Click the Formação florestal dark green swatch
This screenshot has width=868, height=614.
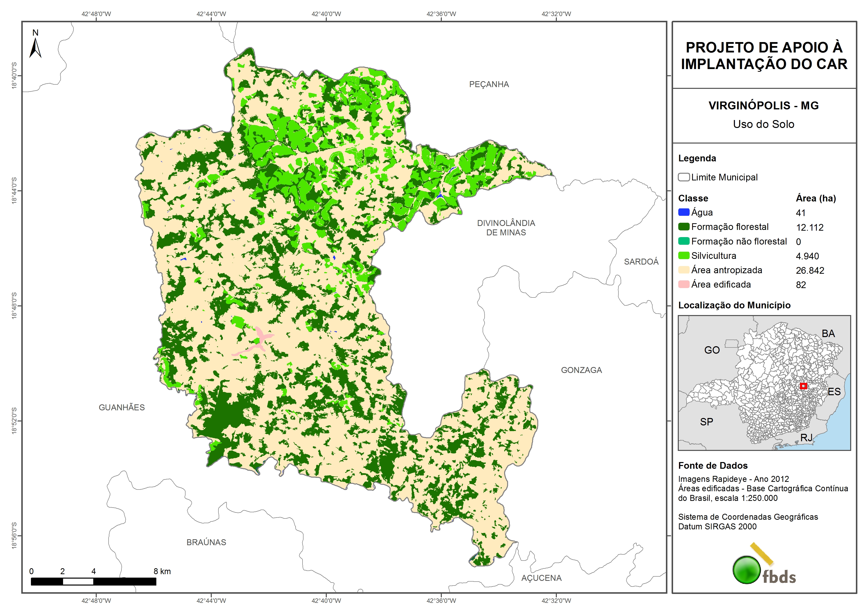coord(683,227)
